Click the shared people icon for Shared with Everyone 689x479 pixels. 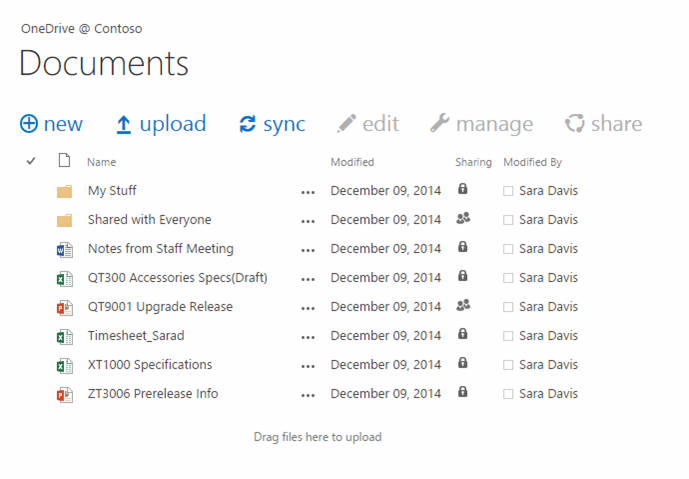[462, 218]
